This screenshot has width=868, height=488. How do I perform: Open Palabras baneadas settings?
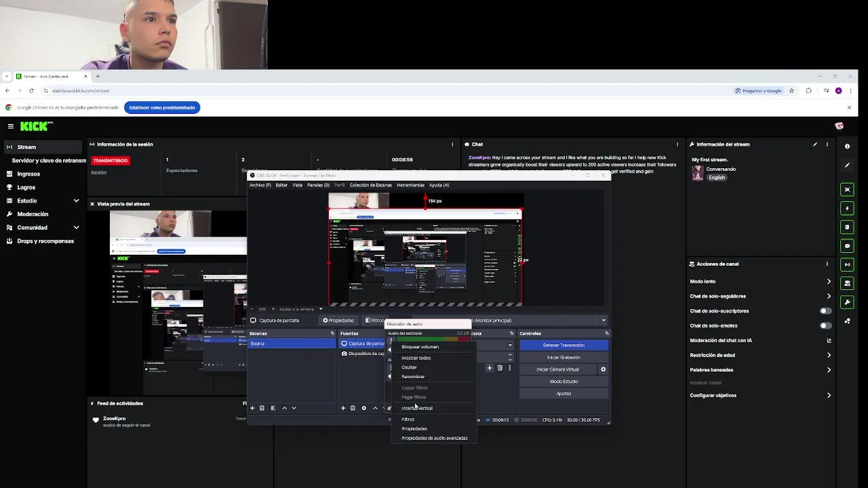click(x=829, y=370)
